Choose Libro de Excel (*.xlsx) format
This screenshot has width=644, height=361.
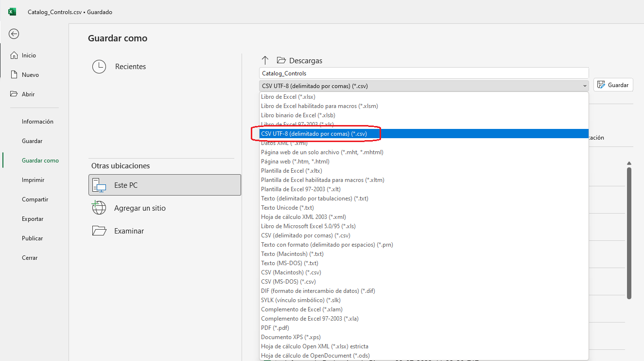pos(288,97)
